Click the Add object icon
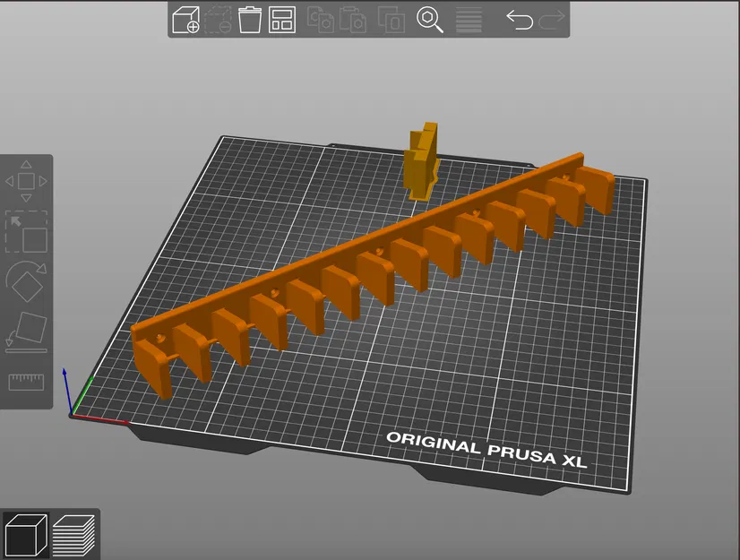Viewport: 740px width, 560px height. (x=185, y=20)
